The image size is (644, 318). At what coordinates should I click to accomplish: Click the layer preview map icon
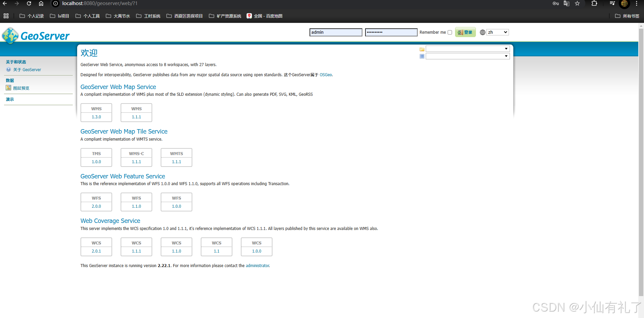tap(8, 88)
